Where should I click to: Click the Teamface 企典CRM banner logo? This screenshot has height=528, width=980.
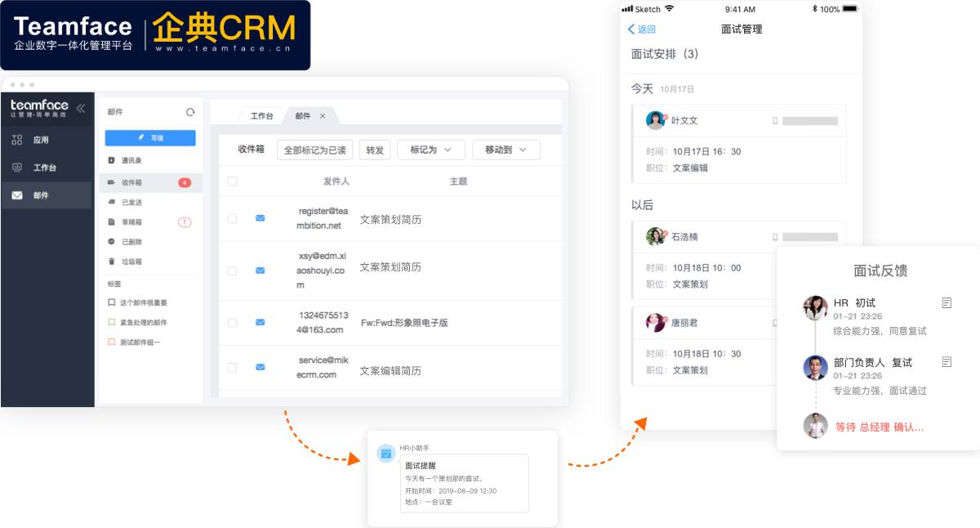point(155,35)
